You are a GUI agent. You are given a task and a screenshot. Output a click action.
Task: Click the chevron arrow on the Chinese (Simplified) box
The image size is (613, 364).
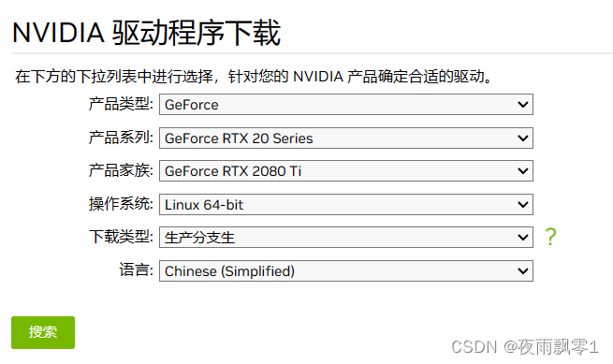click(523, 271)
